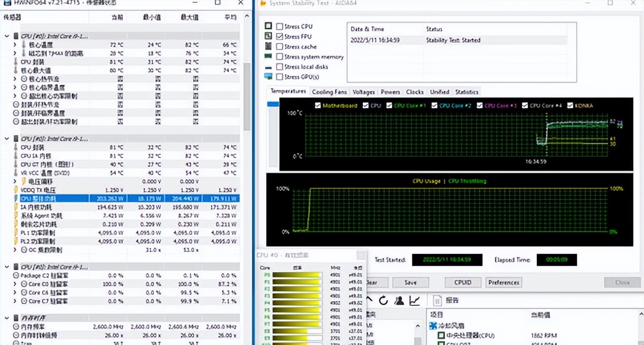Click the Stress GPU(s) monitor icon

click(268, 76)
